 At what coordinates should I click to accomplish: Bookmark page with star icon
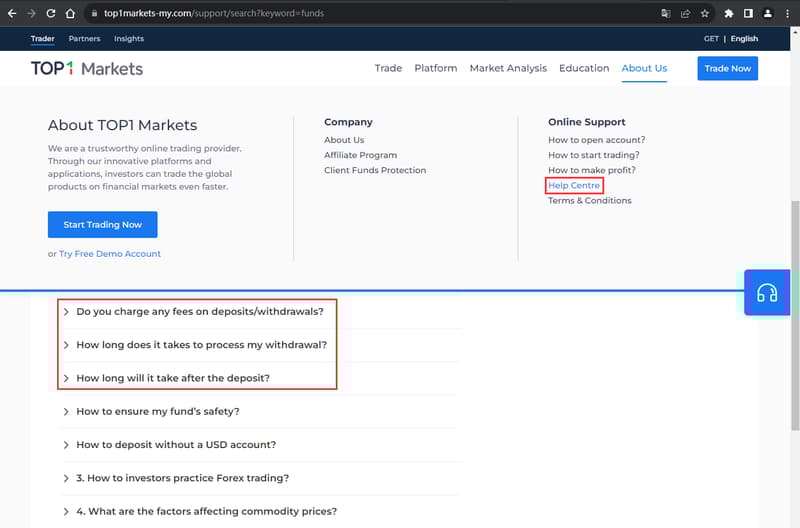tap(705, 13)
